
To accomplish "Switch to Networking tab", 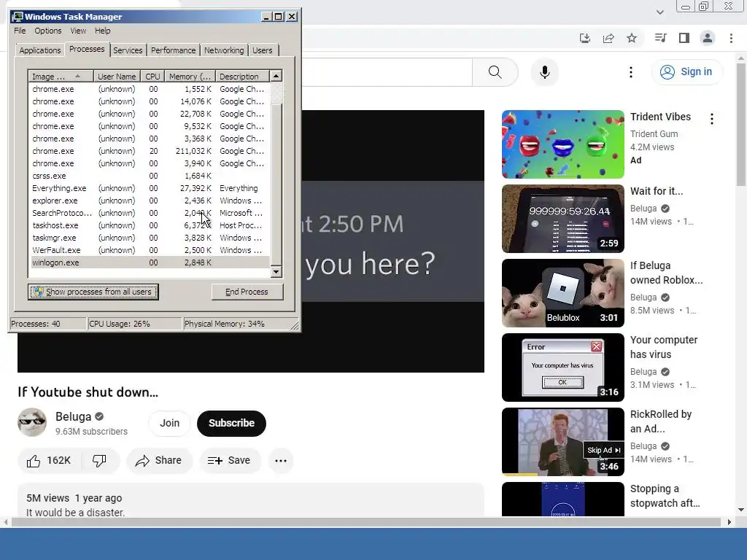I will 224,50.
